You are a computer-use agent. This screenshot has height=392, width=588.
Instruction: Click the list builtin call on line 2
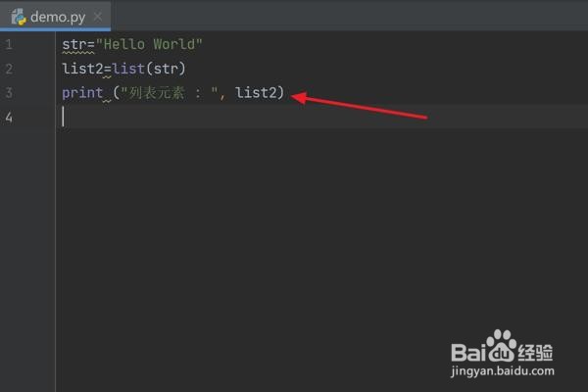point(128,69)
